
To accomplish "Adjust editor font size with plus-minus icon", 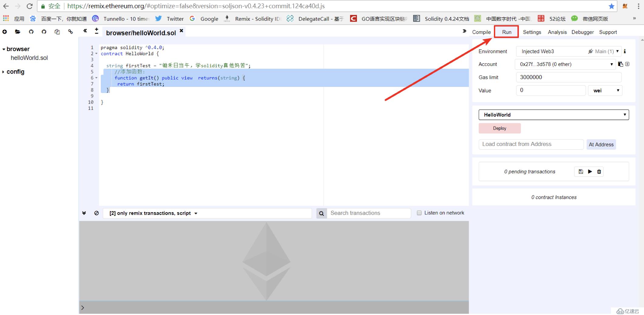I will pos(97,31).
